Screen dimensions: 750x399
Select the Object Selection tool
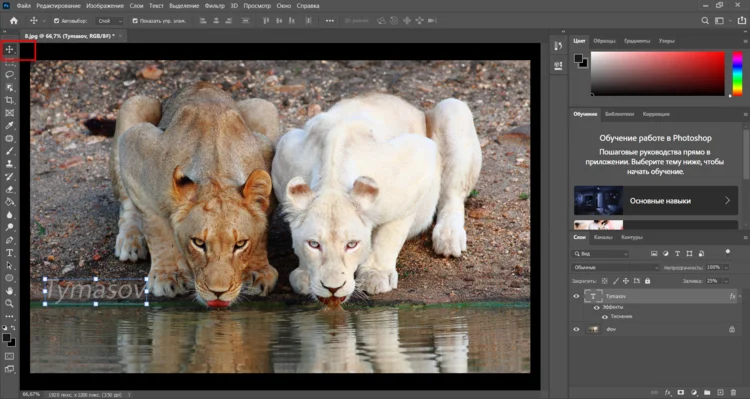[x=9, y=88]
